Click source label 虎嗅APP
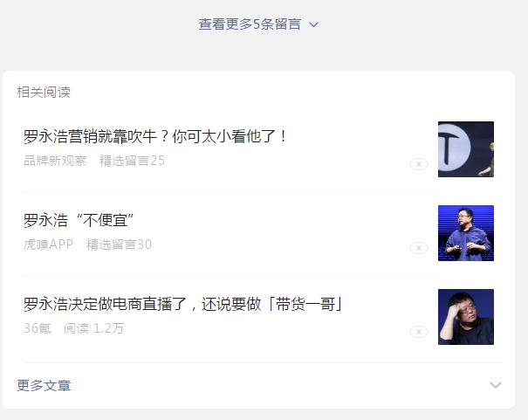Viewport: 528px width, 420px height. (48, 244)
